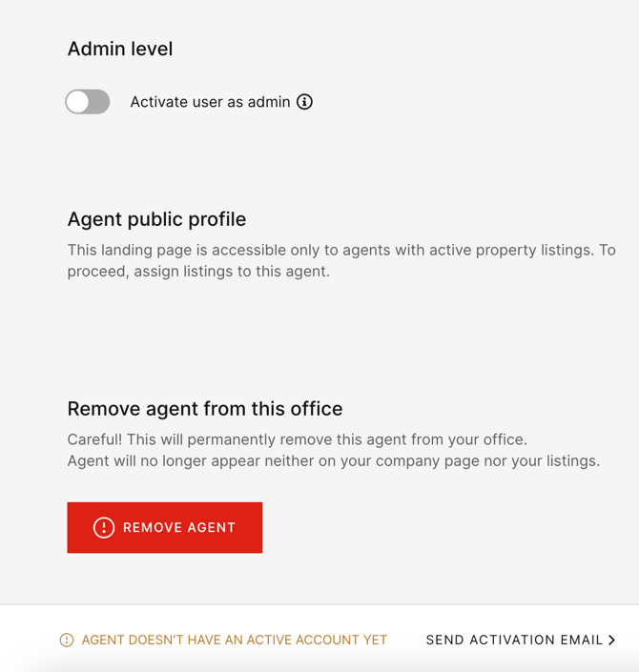Click the 'SEND ACTIVATION EMAIL' text

pos(514,640)
